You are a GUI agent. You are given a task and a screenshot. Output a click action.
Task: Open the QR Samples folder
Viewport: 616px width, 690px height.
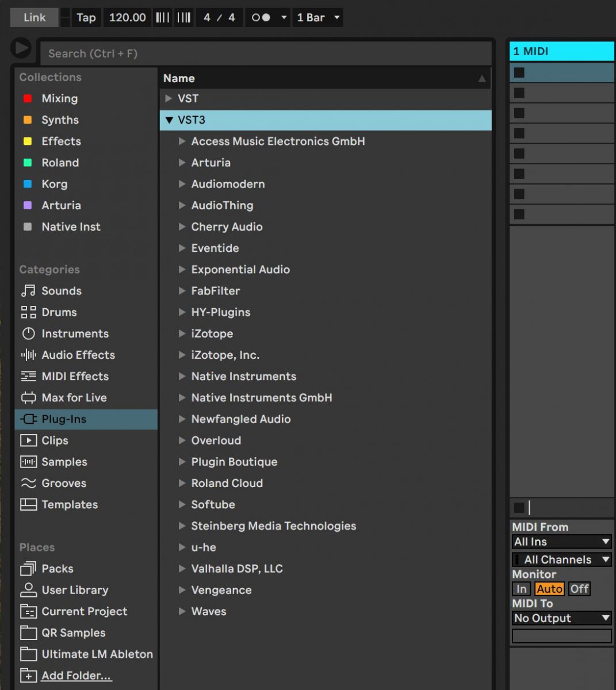pyautogui.click(x=86, y=632)
